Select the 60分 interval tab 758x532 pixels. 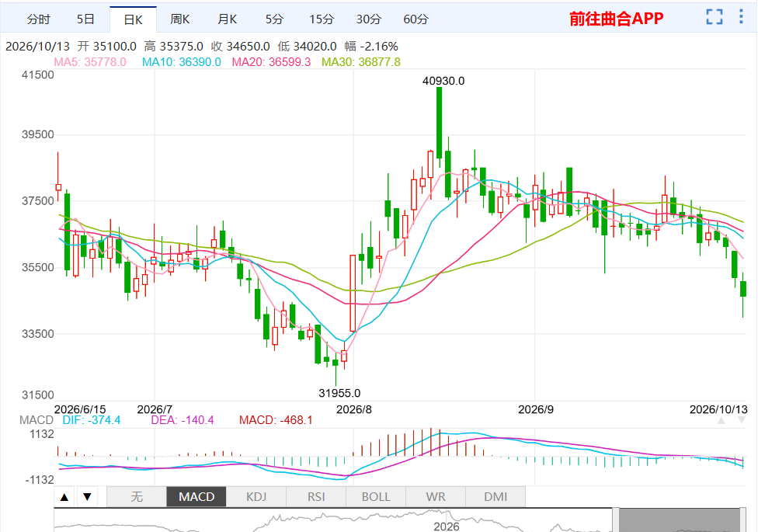pyautogui.click(x=416, y=19)
